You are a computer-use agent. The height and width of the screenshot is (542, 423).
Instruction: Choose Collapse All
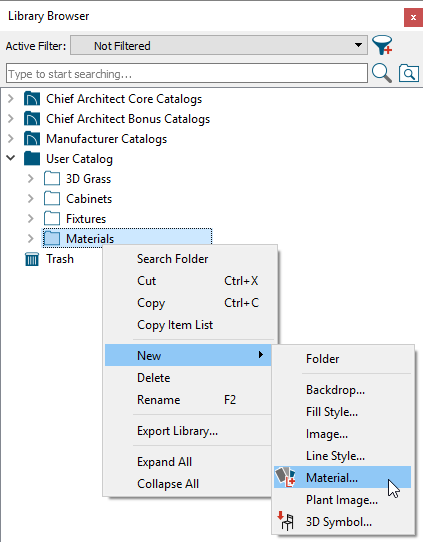(x=188, y=484)
